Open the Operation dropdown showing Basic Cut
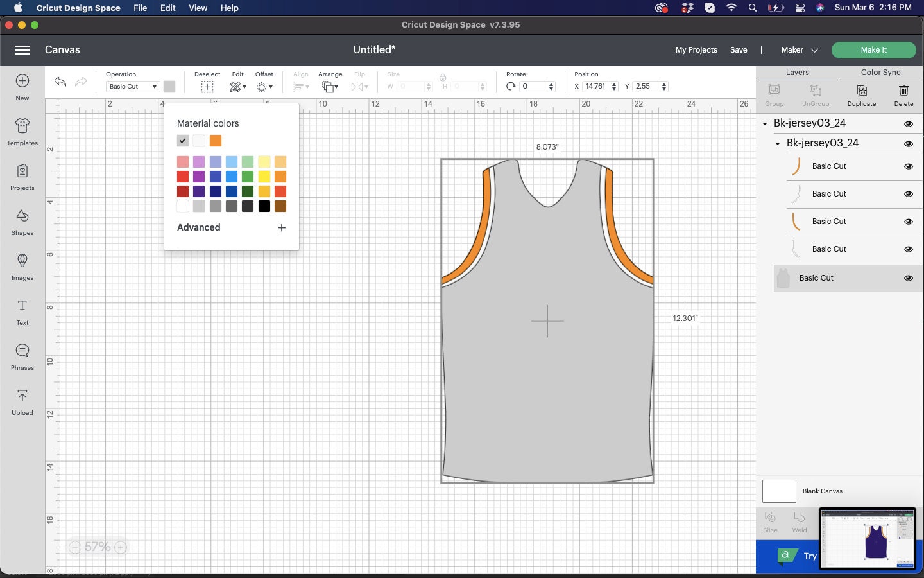Screen dimensions: 924x578 pos(132,86)
